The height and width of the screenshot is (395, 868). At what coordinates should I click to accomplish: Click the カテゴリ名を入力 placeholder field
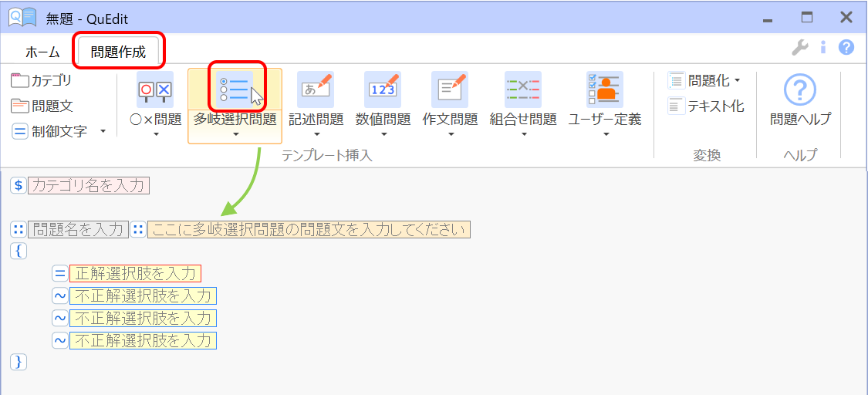point(88,185)
